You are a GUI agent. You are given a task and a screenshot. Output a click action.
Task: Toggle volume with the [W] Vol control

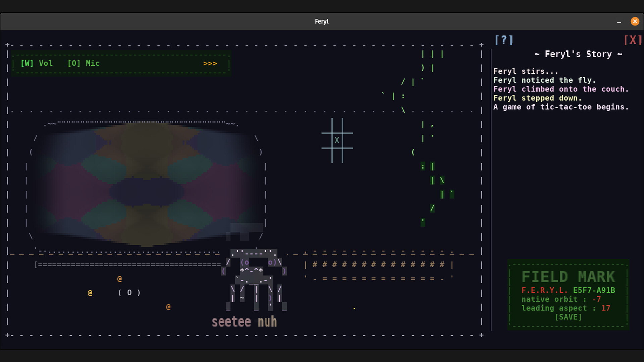pyautogui.click(x=36, y=63)
